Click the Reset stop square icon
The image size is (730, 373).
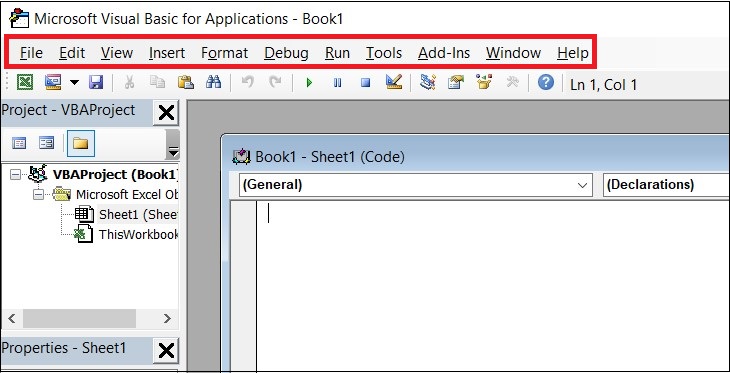[x=365, y=83]
